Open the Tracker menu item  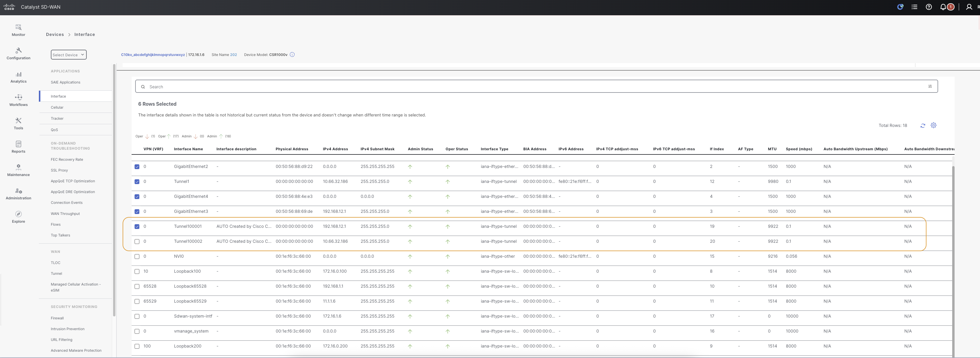57,119
